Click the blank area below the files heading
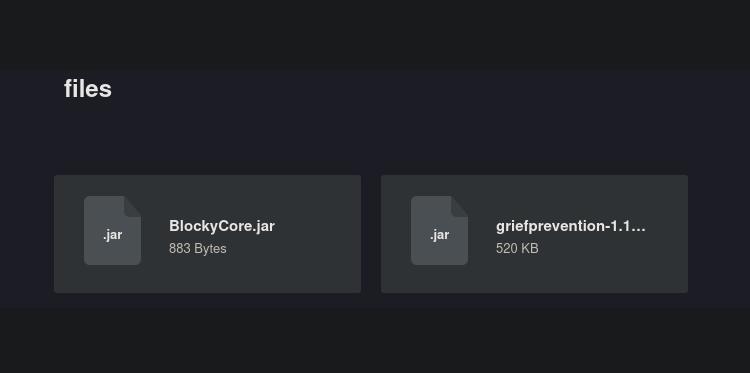 coord(375,139)
